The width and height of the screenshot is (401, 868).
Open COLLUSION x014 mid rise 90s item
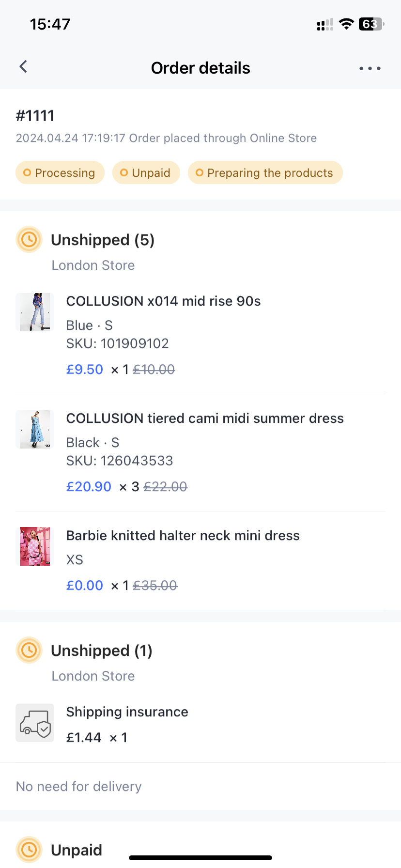[x=163, y=301]
